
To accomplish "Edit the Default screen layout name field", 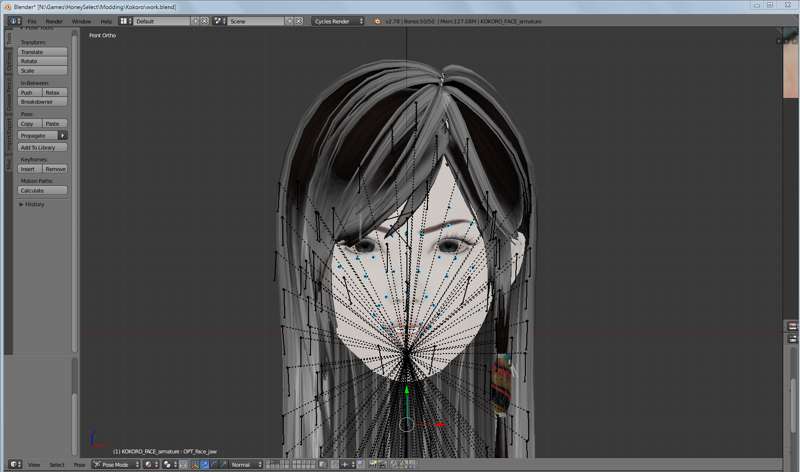I will 162,21.
